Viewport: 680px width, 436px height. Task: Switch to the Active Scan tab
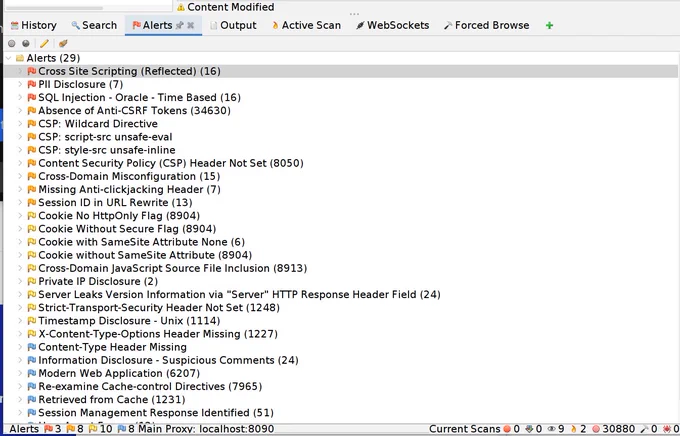pyautogui.click(x=306, y=26)
